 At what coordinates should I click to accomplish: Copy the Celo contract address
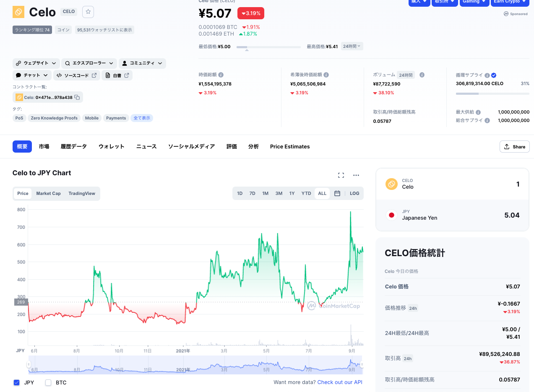pyautogui.click(x=77, y=97)
